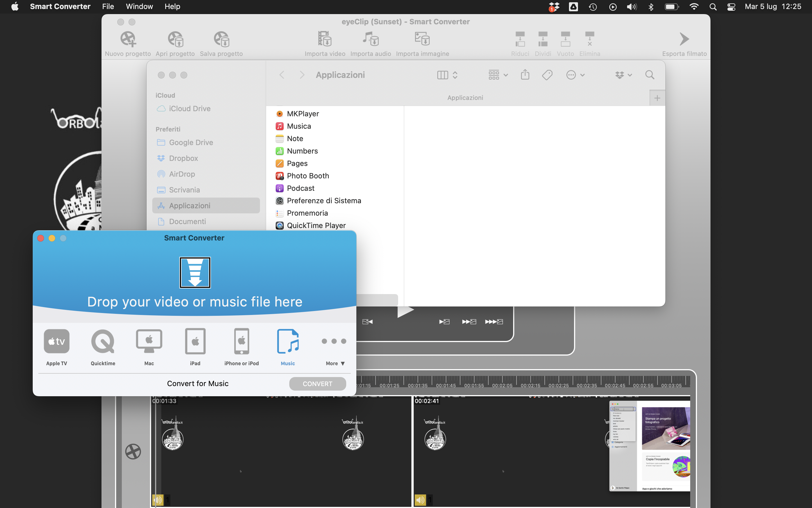This screenshot has width=812, height=508.
Task: Select the Apple TV conversion preset
Action: pos(57,341)
